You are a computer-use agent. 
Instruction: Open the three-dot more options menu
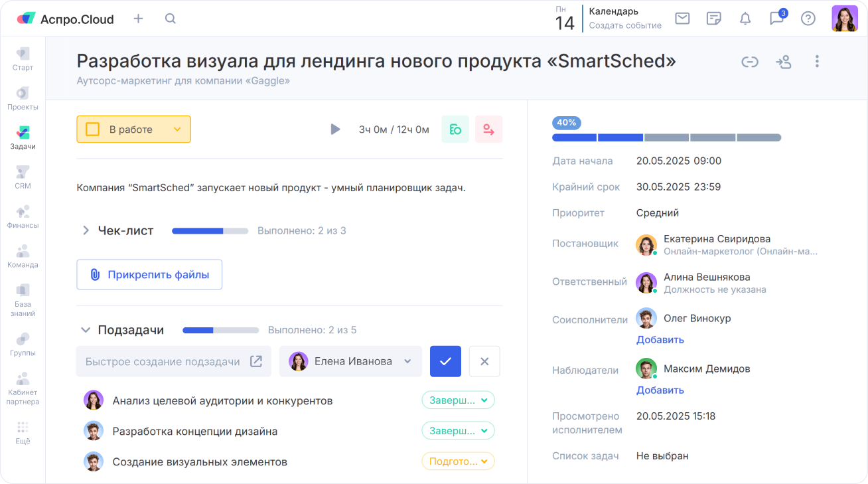[817, 62]
